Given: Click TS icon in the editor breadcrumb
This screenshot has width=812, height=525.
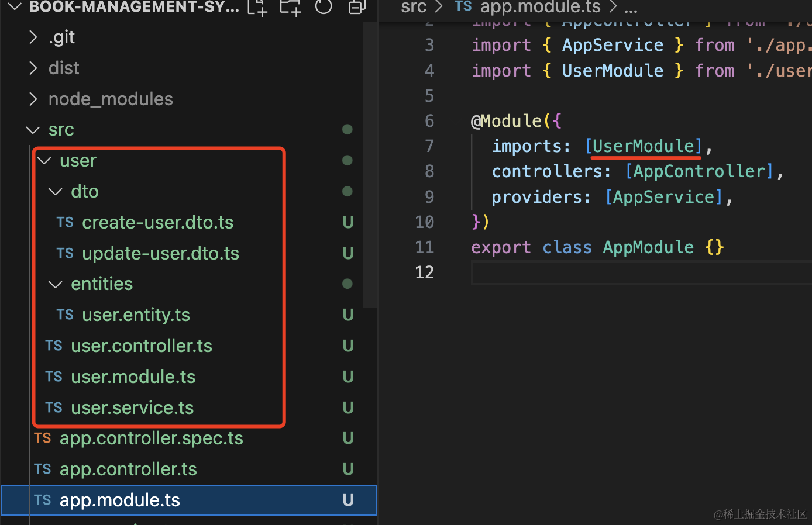Looking at the screenshot, I should coord(463,6).
